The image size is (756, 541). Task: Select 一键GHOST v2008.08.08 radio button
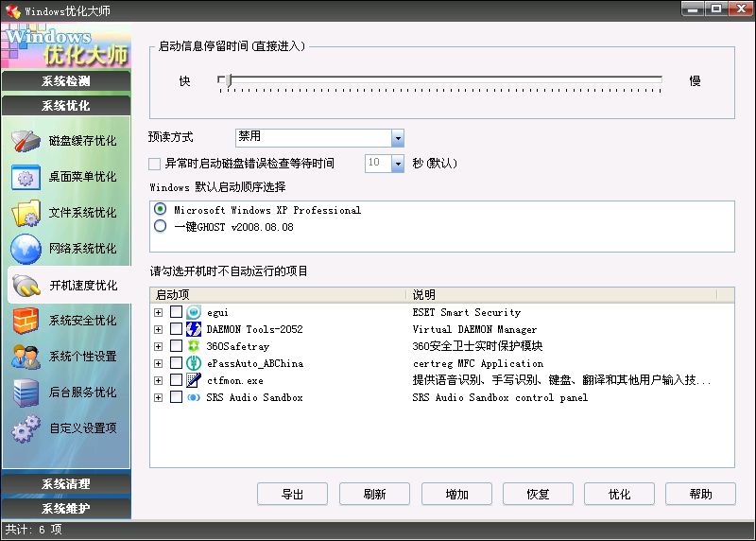pyautogui.click(x=160, y=226)
